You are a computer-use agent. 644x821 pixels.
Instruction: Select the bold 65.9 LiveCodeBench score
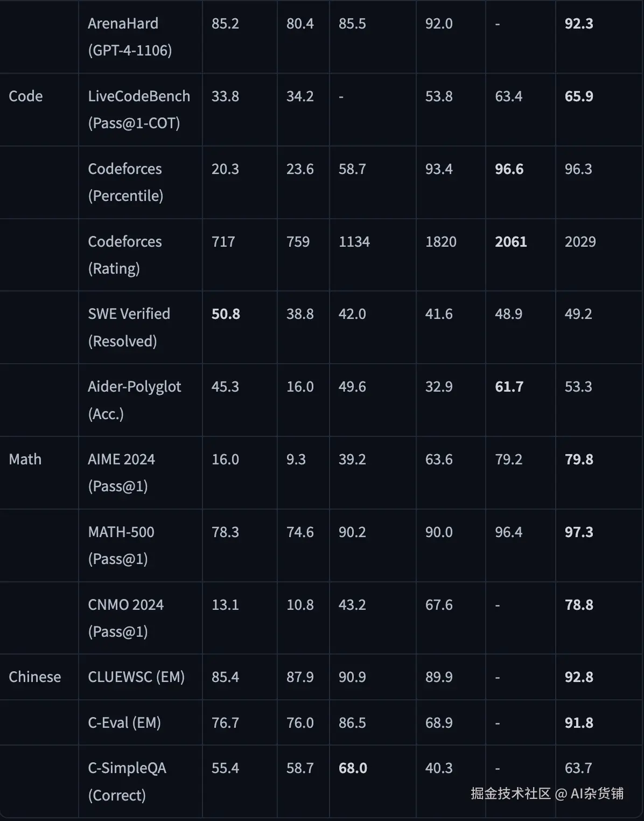[x=579, y=96]
